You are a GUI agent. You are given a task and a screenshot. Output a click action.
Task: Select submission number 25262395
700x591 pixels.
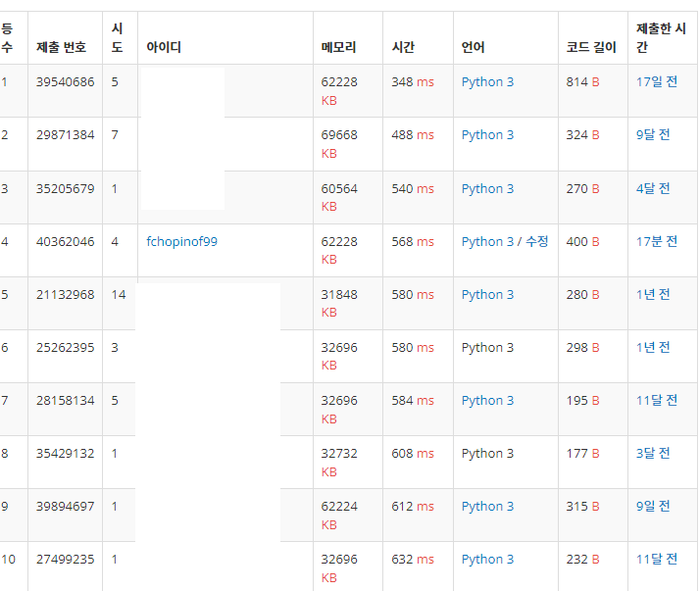coord(65,347)
